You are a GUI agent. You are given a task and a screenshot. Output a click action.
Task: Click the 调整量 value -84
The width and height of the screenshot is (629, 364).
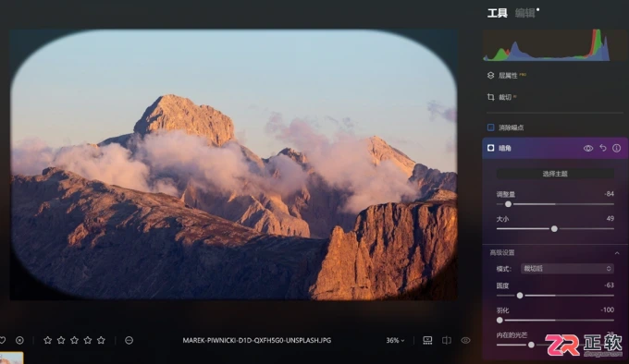(x=609, y=194)
